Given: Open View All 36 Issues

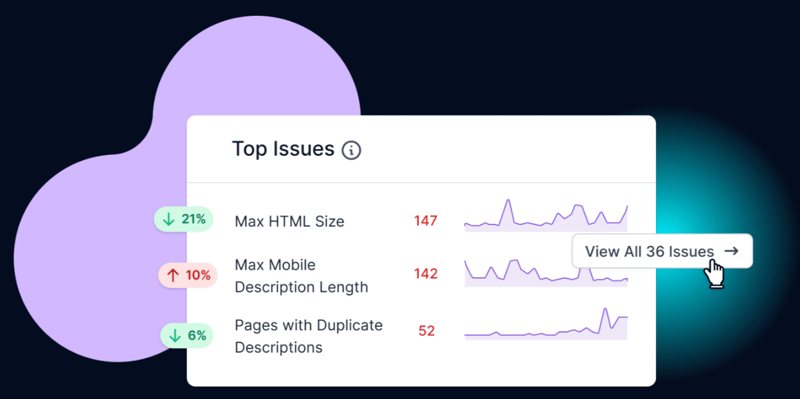Looking at the screenshot, I should click(x=662, y=251).
